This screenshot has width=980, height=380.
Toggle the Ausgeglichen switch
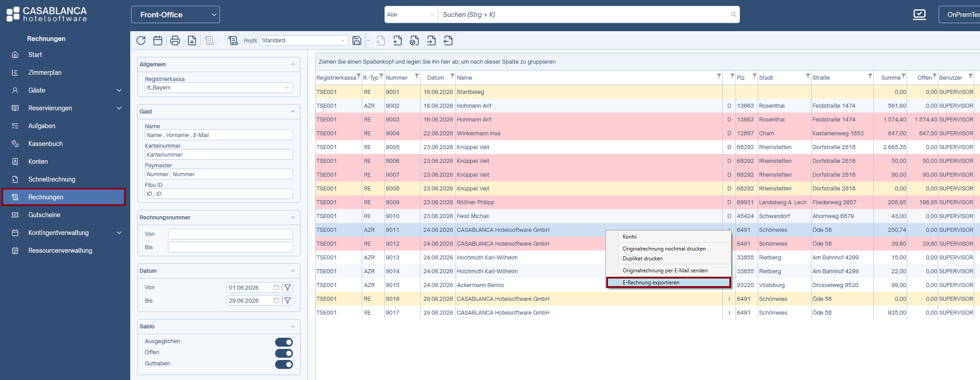(x=284, y=342)
